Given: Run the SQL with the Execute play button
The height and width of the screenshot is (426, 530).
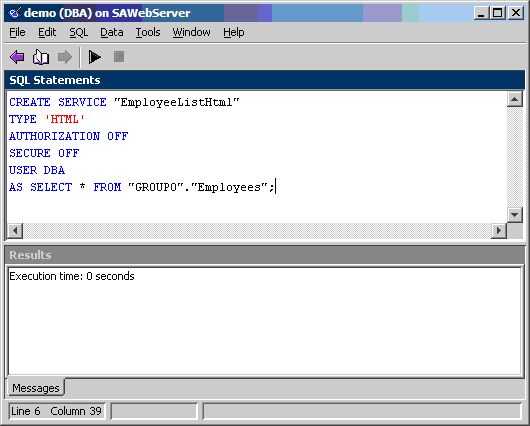Looking at the screenshot, I should point(95,57).
